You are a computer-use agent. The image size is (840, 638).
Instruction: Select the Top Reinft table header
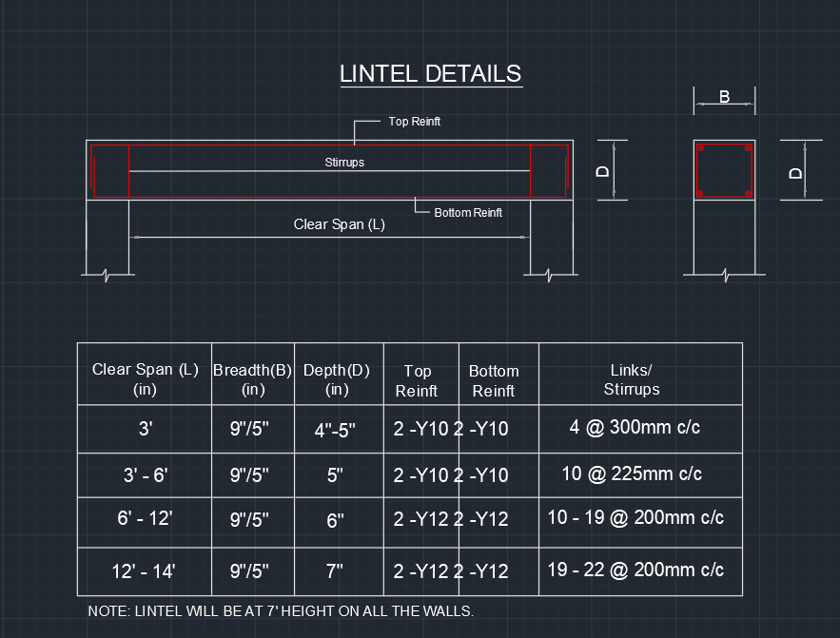point(420,375)
